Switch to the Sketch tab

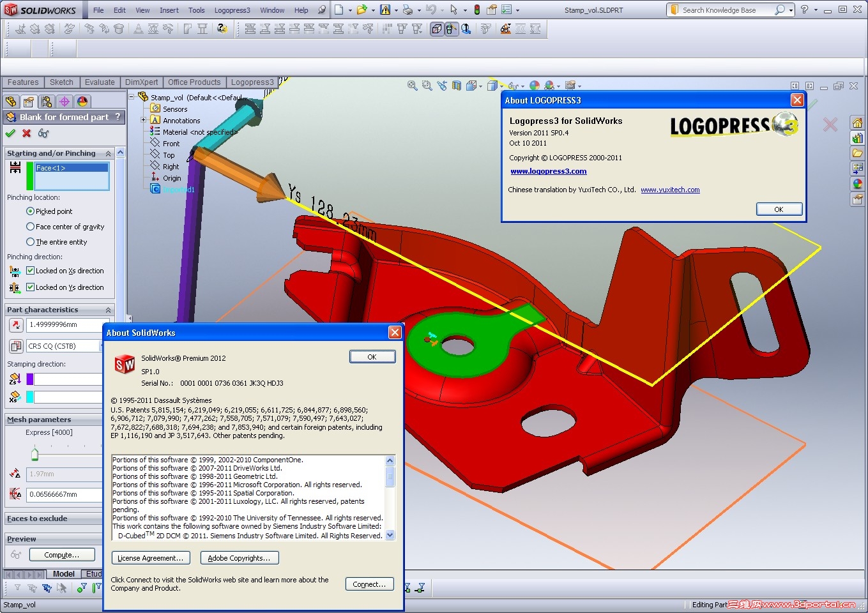coord(61,82)
